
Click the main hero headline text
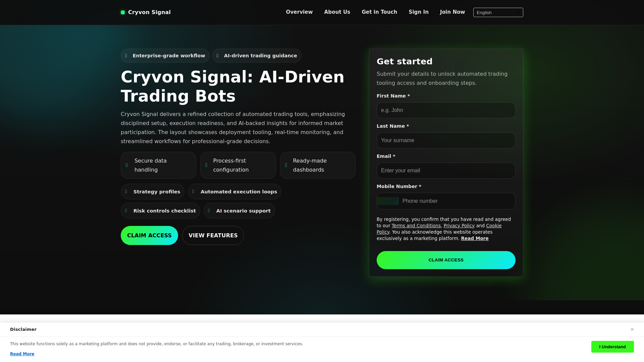(232, 86)
